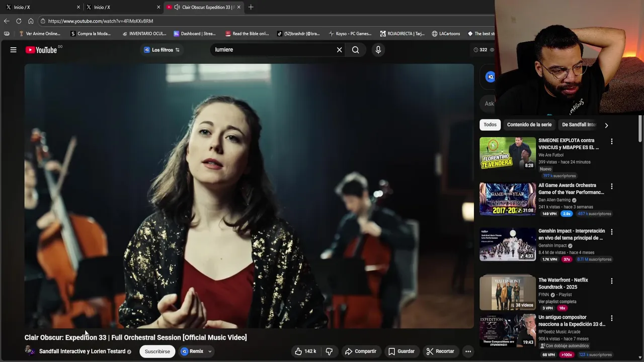Click the sidebar vertical scrollbar
Viewport: 644px width, 362px height.
click(640, 128)
